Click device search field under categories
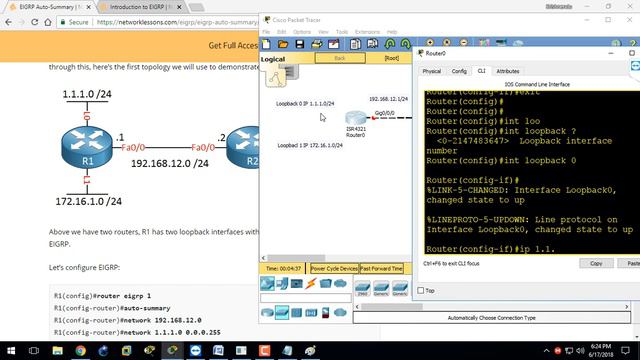 [x=305, y=298]
